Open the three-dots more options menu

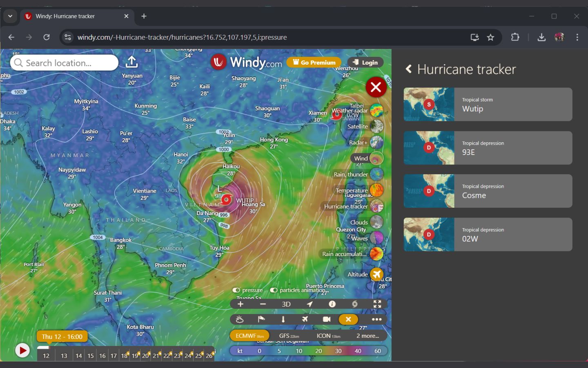click(376, 319)
